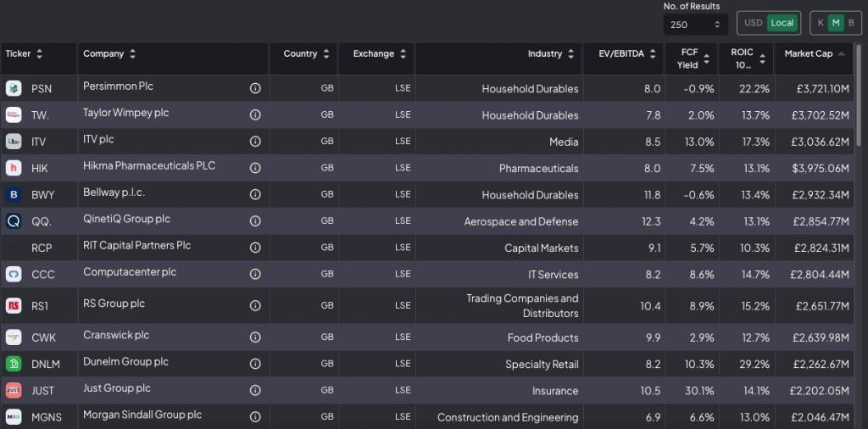Set number units to B billions
868x429 pixels.
pos(851,23)
